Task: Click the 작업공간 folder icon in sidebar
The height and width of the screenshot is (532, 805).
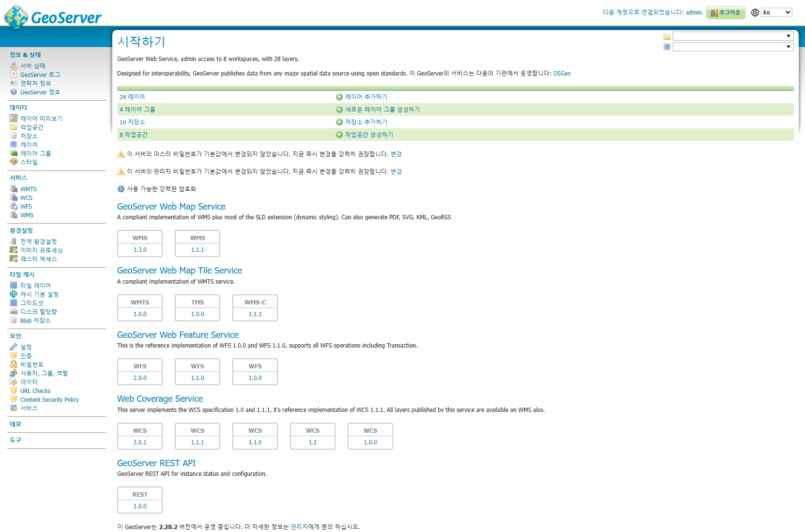Action: pyautogui.click(x=14, y=127)
